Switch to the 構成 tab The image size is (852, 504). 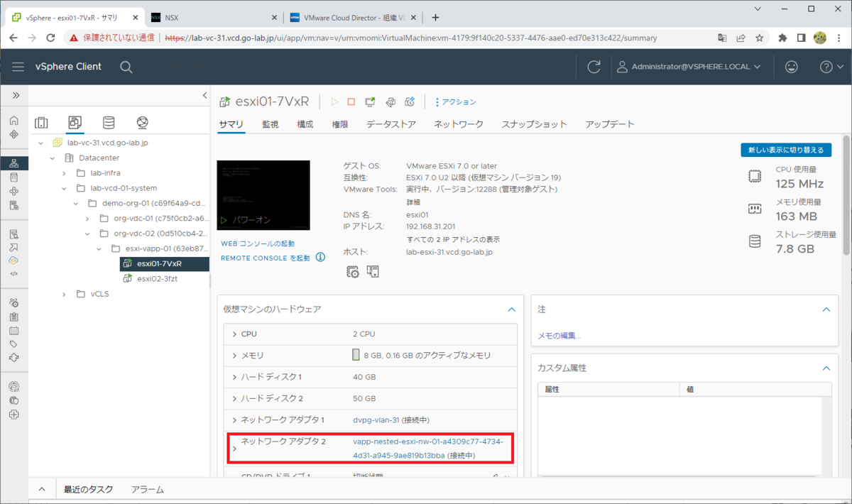coord(305,124)
